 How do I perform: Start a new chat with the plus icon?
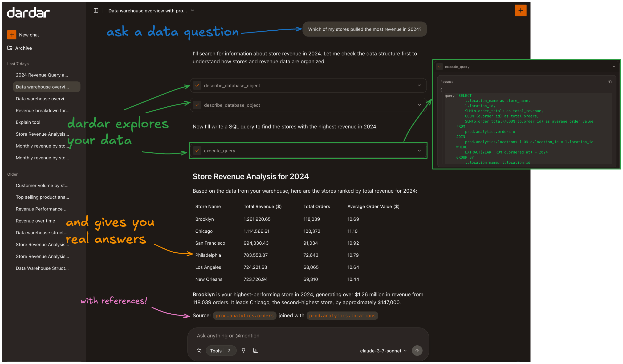pyautogui.click(x=12, y=35)
